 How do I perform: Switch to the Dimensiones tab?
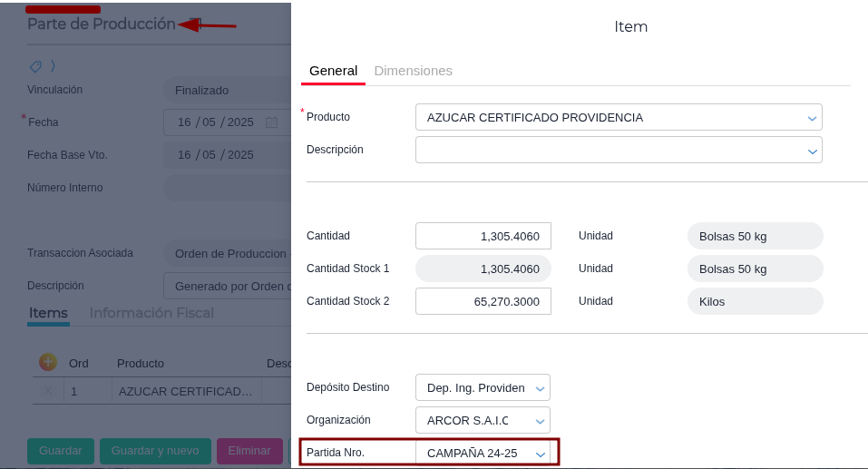413,71
